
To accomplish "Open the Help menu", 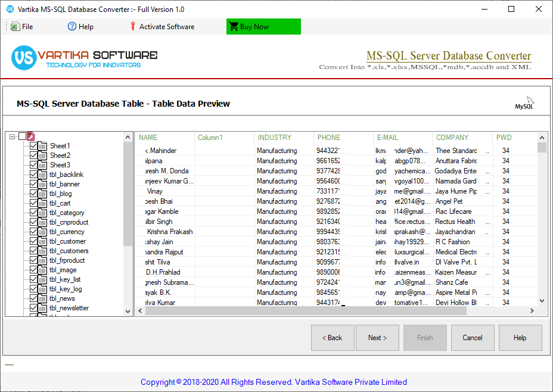I will click(x=80, y=26).
